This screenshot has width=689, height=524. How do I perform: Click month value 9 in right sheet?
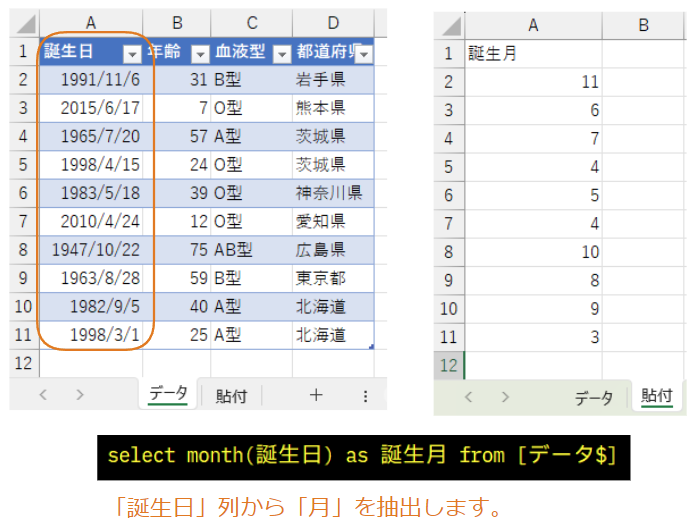tap(533, 309)
